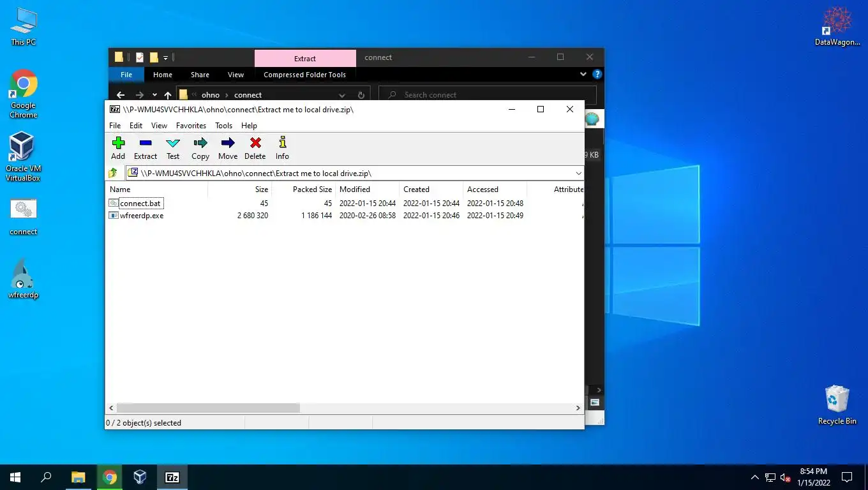Click the pink Extract contextual tab
This screenshot has width=868, height=490.
tap(305, 58)
